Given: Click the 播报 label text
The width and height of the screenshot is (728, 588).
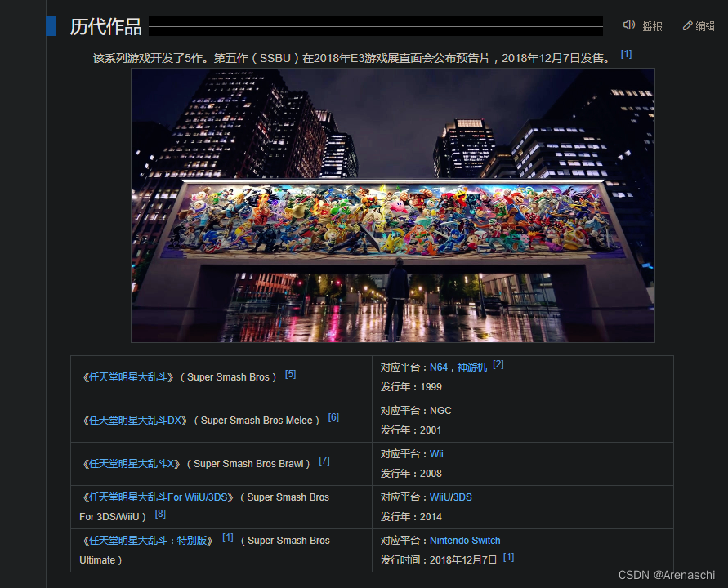Looking at the screenshot, I should [x=652, y=26].
